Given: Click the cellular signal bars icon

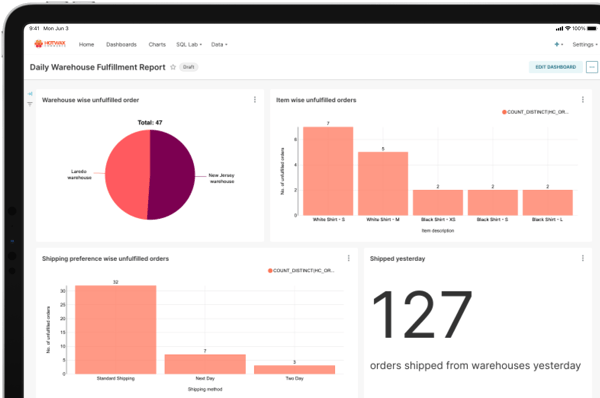Looking at the screenshot, I should coord(559,28).
